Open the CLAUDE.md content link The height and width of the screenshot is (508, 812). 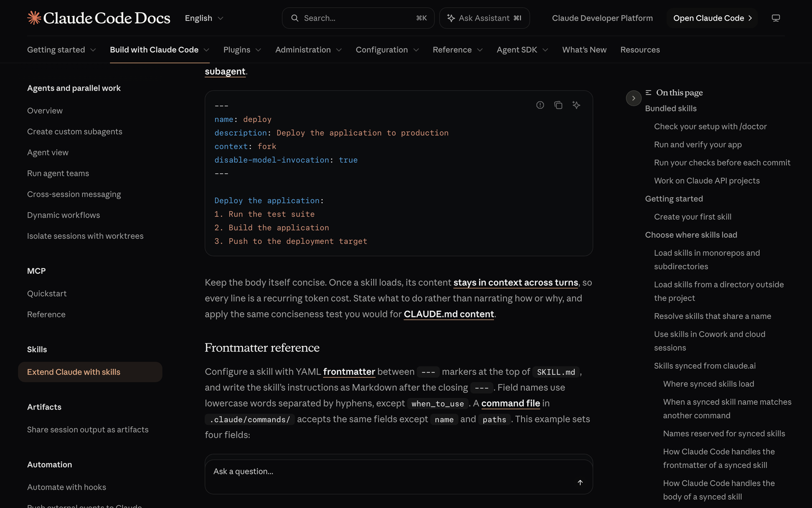(x=449, y=314)
